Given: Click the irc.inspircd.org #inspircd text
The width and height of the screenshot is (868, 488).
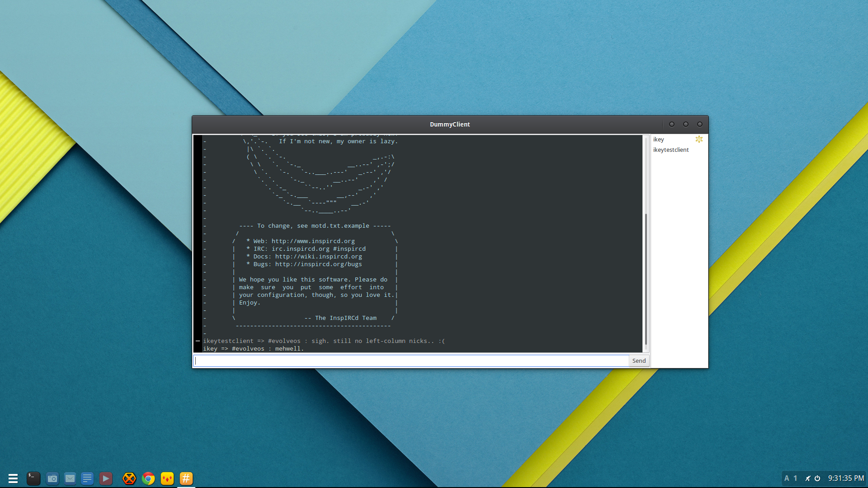Looking at the screenshot, I should pyautogui.click(x=318, y=249).
